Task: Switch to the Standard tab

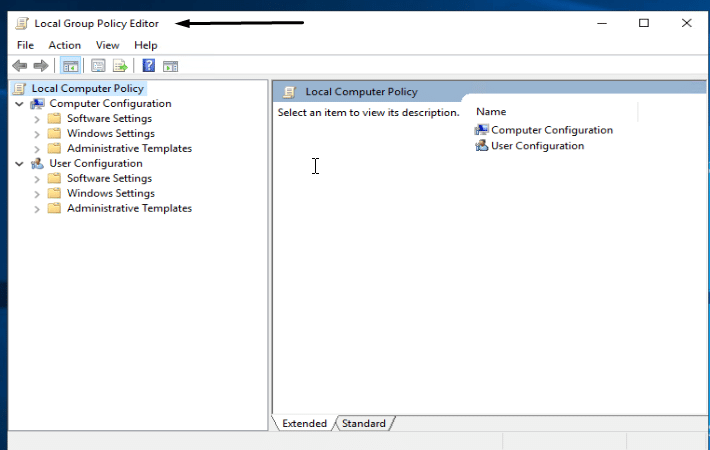Action: click(x=363, y=424)
